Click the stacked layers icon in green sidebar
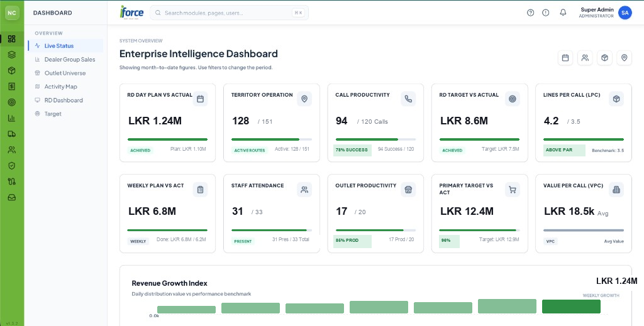This screenshot has height=326, width=644. click(x=11, y=55)
